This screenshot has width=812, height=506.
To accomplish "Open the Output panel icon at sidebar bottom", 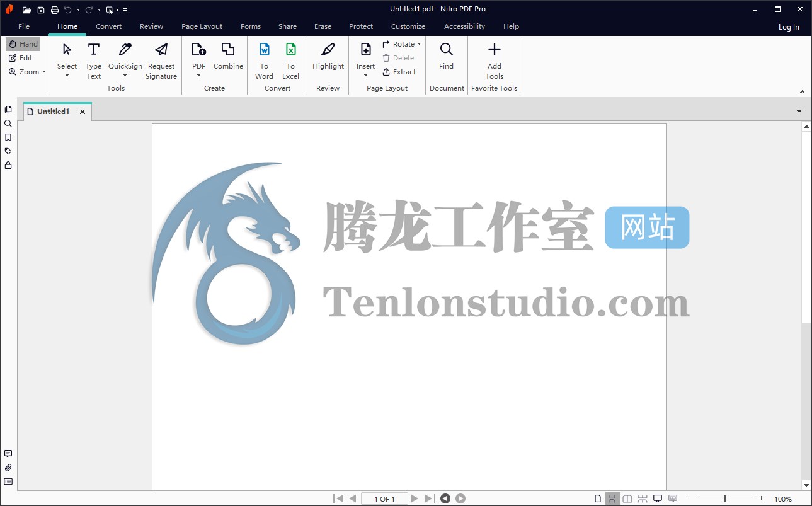I will (8, 481).
